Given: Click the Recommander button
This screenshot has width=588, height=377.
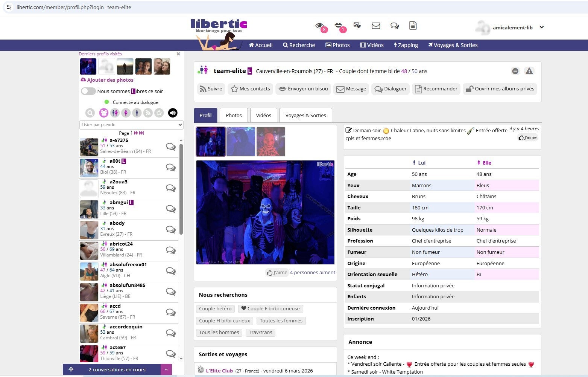Looking at the screenshot, I should [436, 89].
